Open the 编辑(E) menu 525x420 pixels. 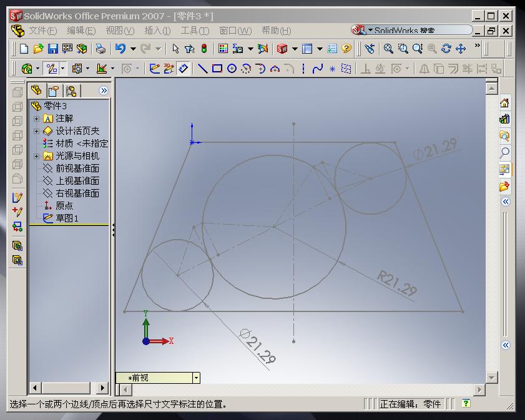coord(81,31)
